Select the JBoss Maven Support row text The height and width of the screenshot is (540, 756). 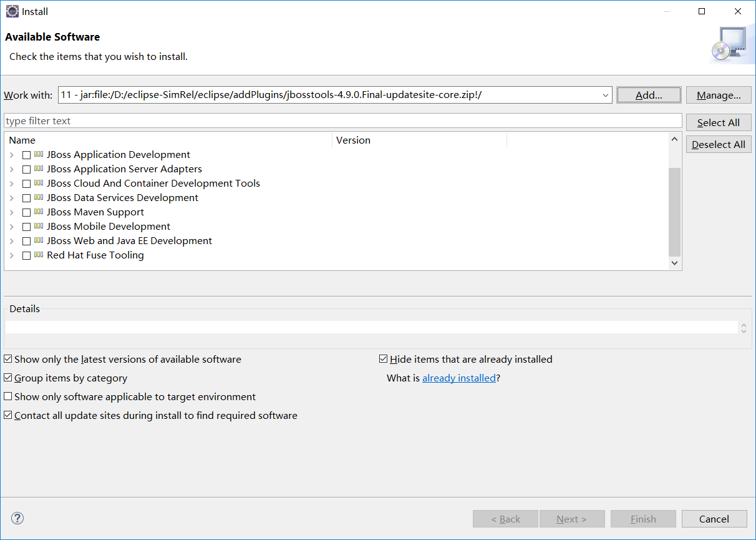coord(95,212)
